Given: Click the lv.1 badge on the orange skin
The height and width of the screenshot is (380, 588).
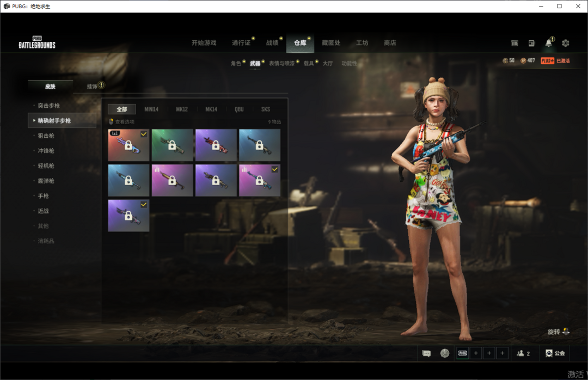Looking at the screenshot, I should [115, 133].
